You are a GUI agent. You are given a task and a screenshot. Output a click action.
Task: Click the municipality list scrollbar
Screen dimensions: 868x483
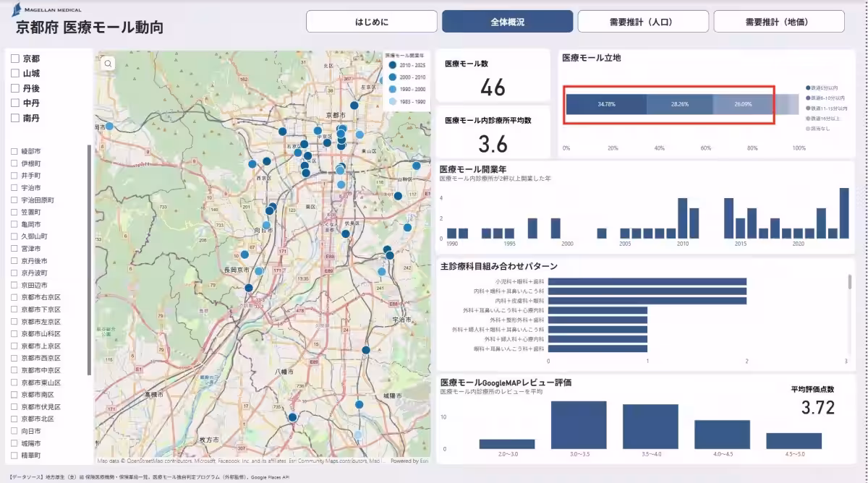pyautogui.click(x=90, y=260)
